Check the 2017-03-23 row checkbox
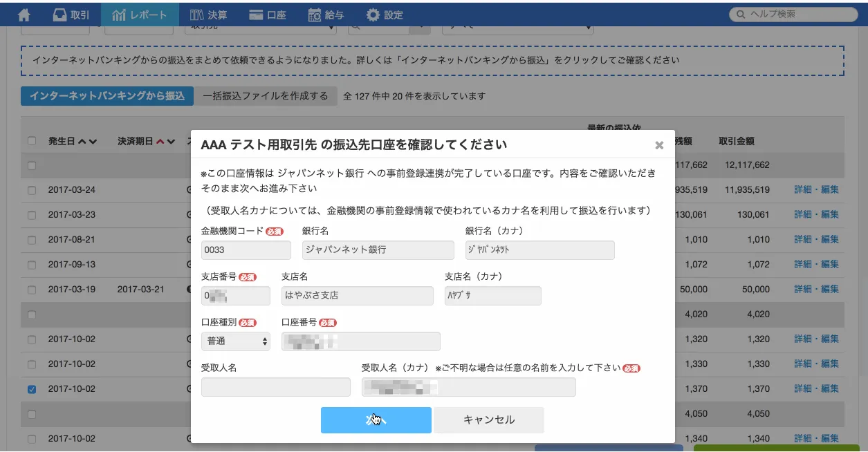The height and width of the screenshot is (452, 868). click(31, 215)
